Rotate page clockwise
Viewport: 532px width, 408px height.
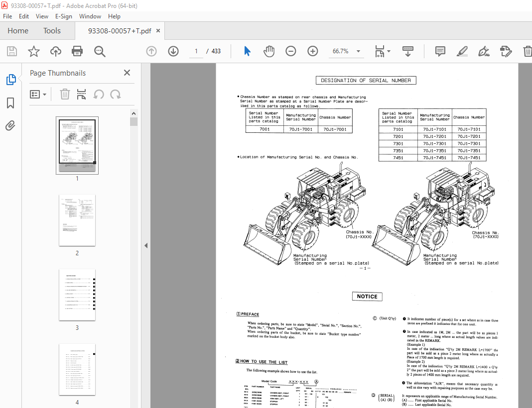(116, 94)
